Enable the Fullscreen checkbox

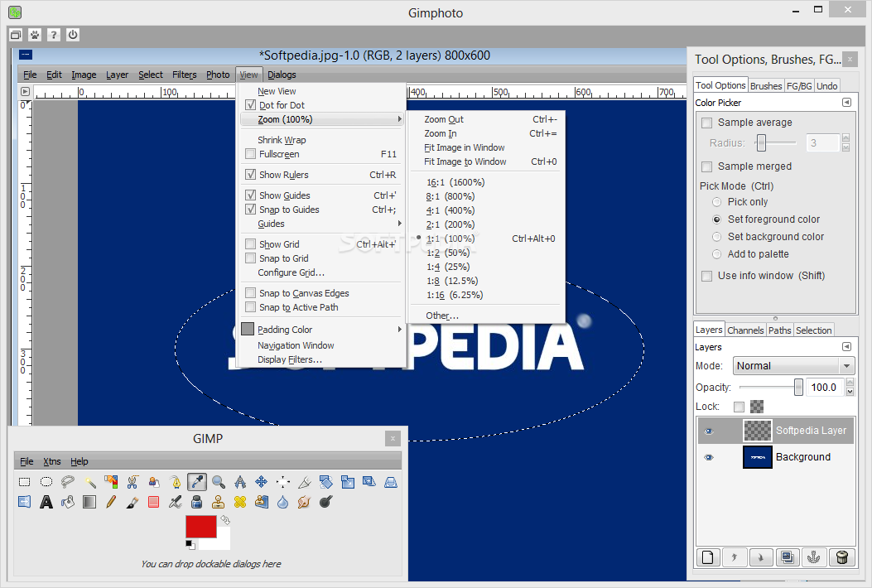click(251, 153)
